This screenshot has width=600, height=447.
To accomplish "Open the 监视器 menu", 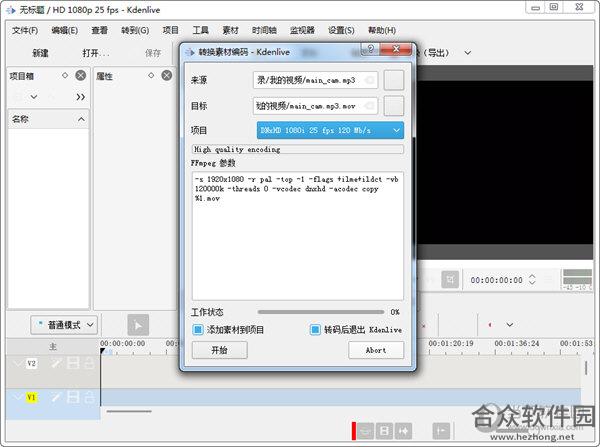I will pos(302,30).
